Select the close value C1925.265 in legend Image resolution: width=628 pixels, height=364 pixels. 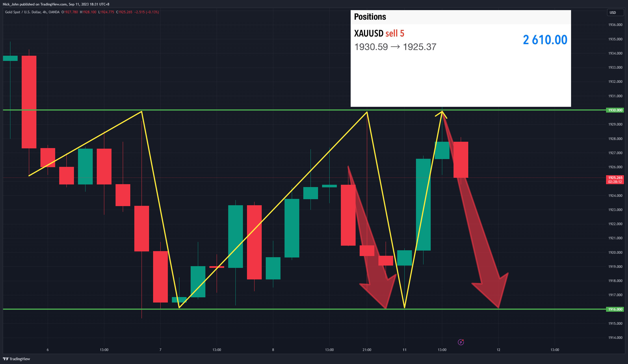pos(124,12)
